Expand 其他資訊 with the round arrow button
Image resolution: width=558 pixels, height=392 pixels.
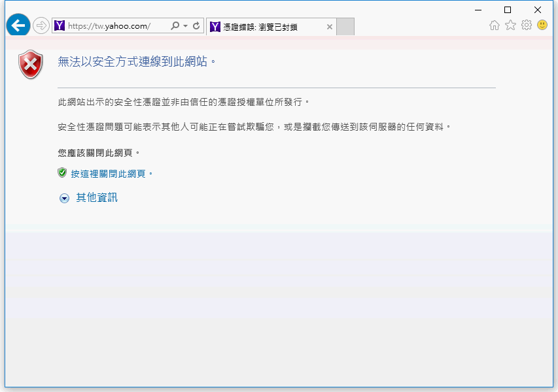click(64, 199)
